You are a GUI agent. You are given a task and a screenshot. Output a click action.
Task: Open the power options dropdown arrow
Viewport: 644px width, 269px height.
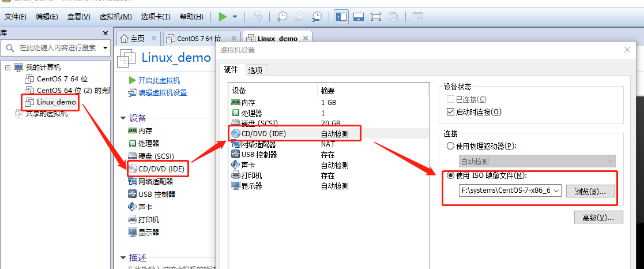tap(235, 17)
